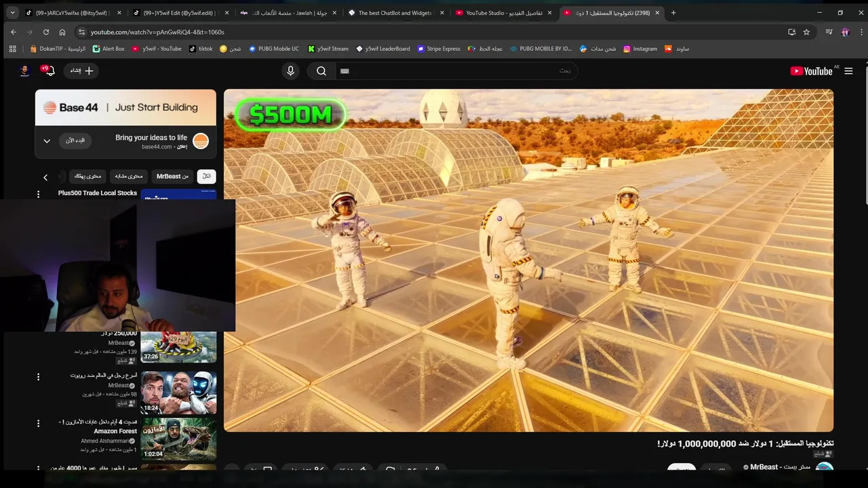Open the y5wif - YouTube bookmark
Viewport: 868px width, 488px height.
pos(157,49)
